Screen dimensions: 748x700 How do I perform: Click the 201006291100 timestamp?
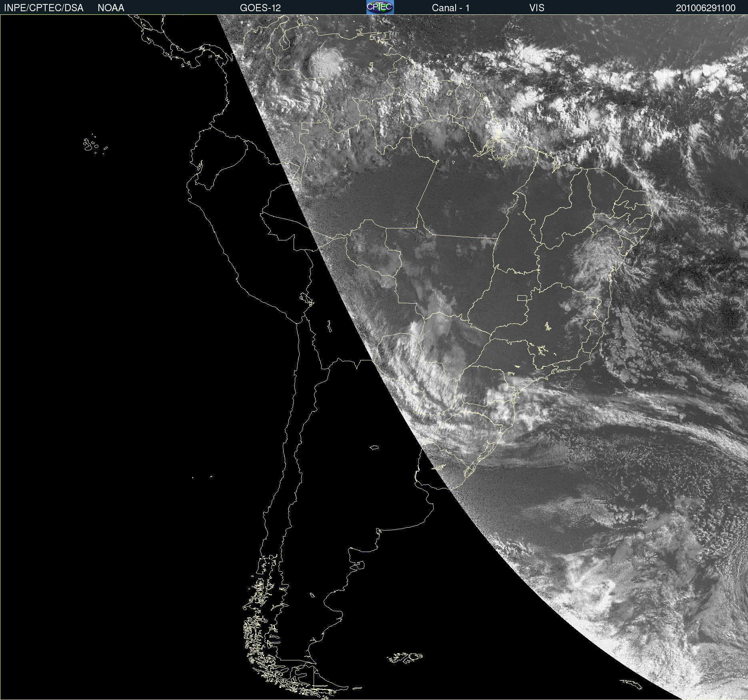[706, 8]
